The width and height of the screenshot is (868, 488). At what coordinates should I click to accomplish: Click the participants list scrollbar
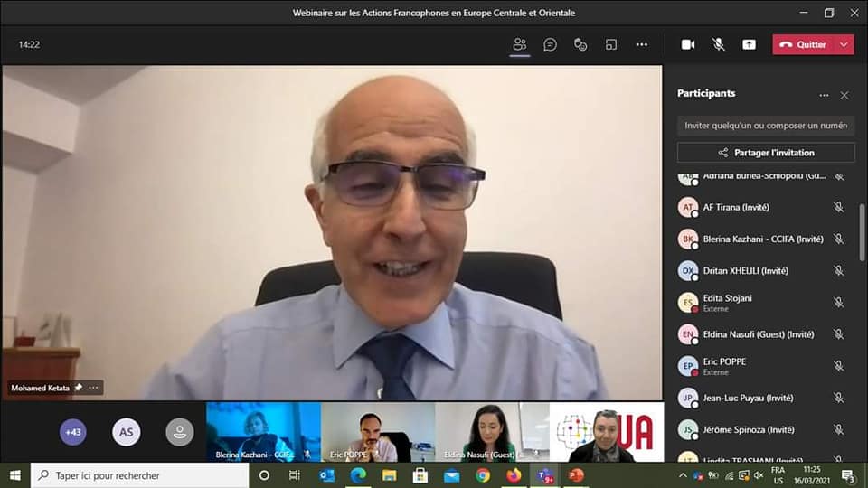click(863, 233)
